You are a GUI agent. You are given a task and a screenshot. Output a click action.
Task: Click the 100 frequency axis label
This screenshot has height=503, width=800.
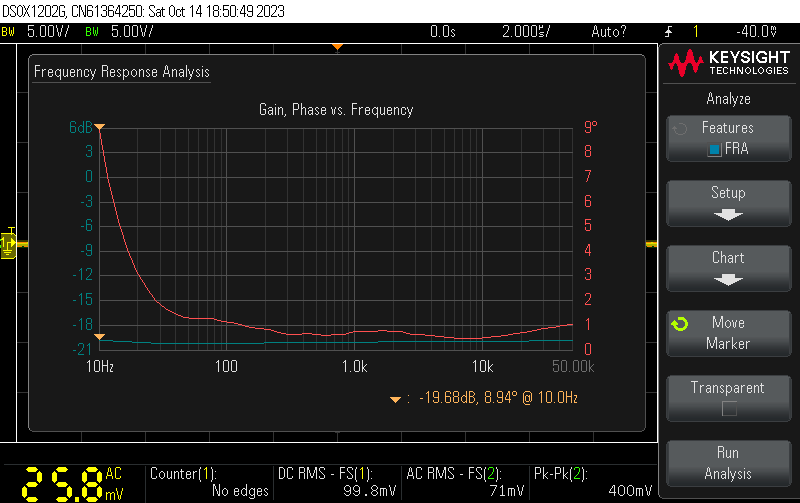point(226,366)
